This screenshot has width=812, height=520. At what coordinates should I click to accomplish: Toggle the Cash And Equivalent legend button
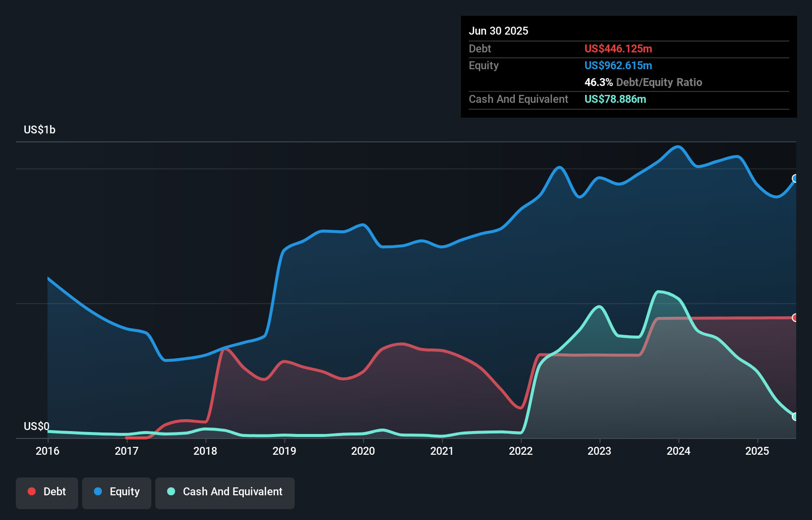[225, 493]
